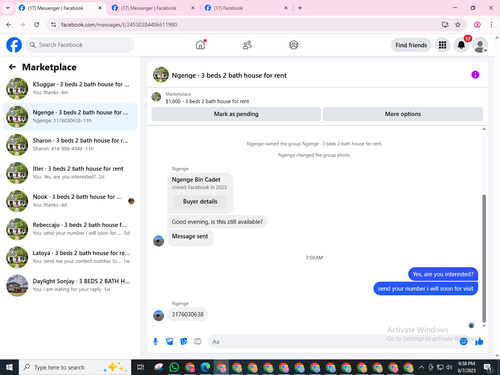Open the GIF picker icon
This screenshot has height=375, width=500.
[x=198, y=341]
